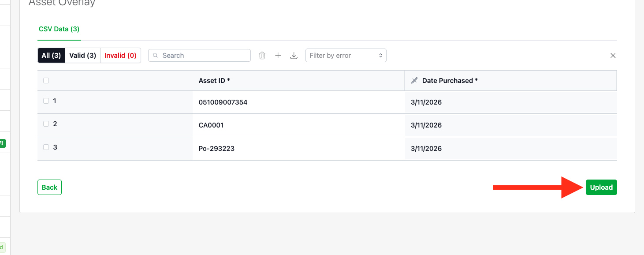This screenshot has height=255, width=644.
Task: Click the chevron on the Filter by error control
Action: pyautogui.click(x=380, y=55)
